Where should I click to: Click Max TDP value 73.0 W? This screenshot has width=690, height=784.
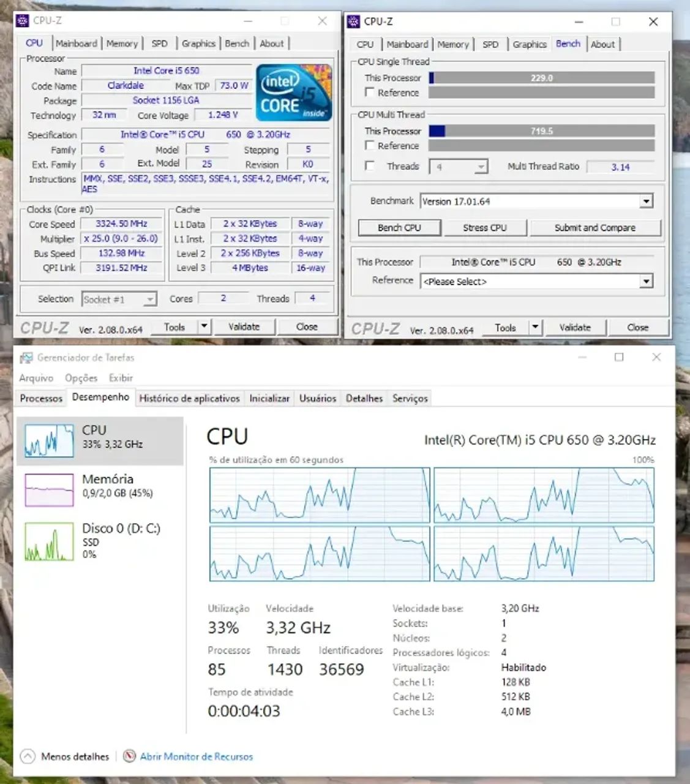tap(234, 86)
